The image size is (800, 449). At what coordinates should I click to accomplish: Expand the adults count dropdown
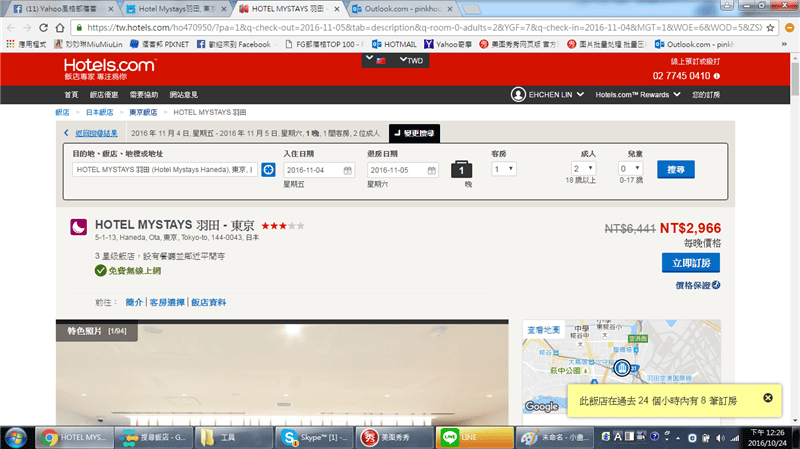point(584,170)
